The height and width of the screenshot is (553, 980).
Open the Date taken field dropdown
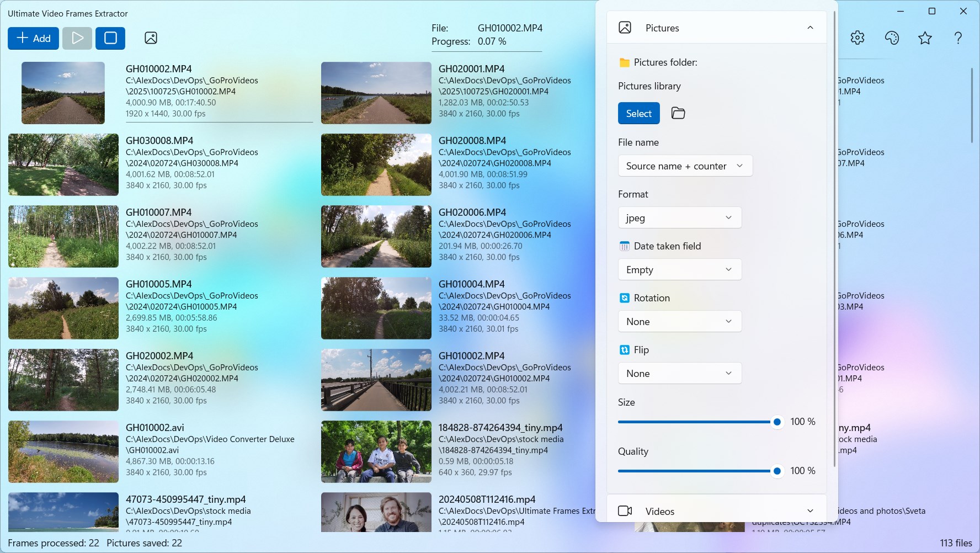coord(679,269)
